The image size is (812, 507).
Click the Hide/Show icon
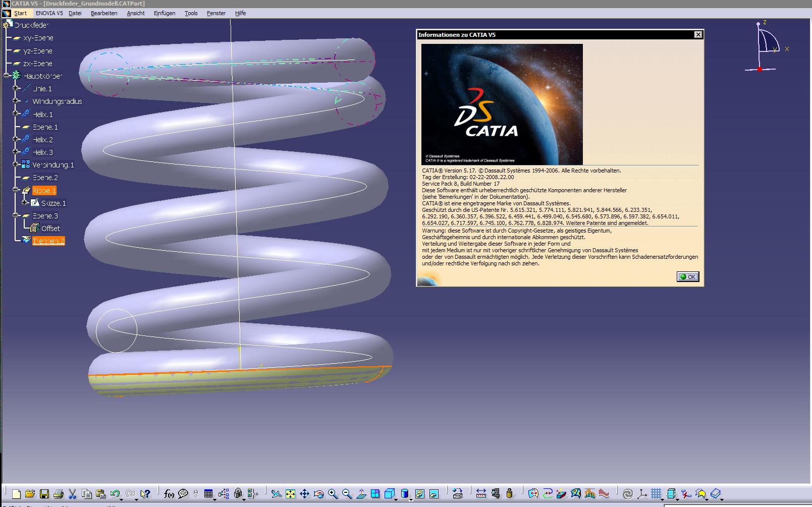[x=419, y=494]
